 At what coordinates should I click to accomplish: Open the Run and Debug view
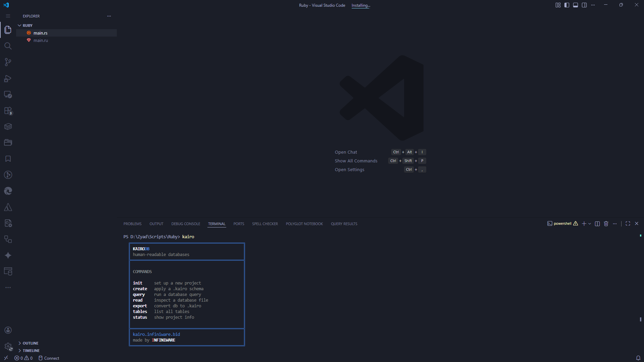8,79
